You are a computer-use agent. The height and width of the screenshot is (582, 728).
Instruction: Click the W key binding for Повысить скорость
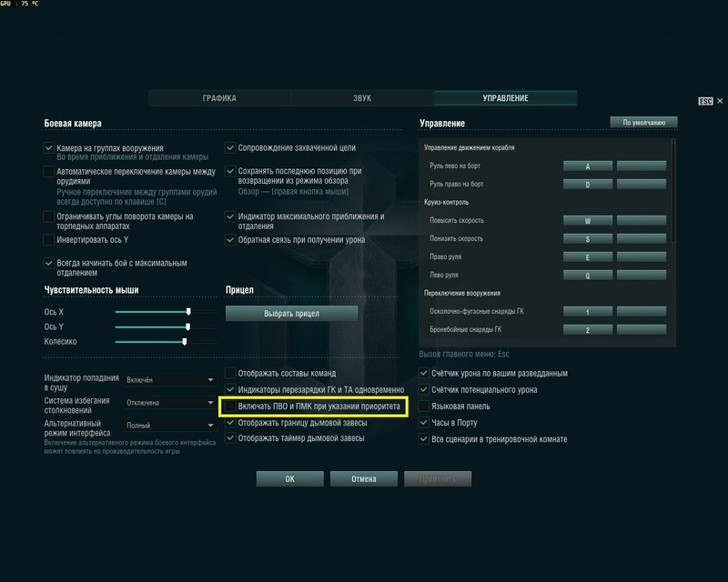point(587,220)
